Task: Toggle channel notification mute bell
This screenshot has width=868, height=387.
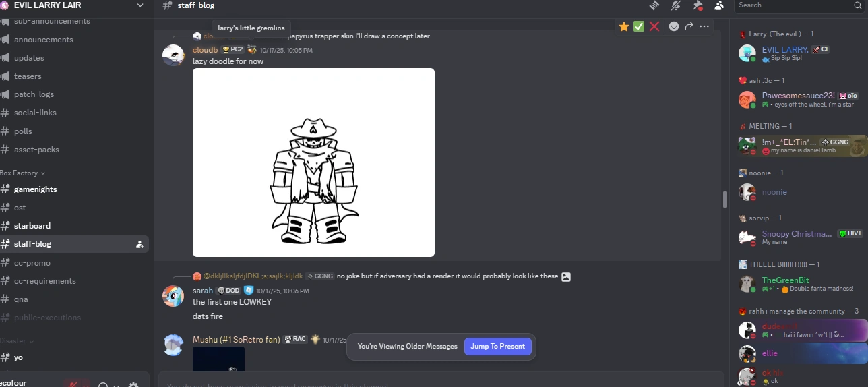Action: 676,5
